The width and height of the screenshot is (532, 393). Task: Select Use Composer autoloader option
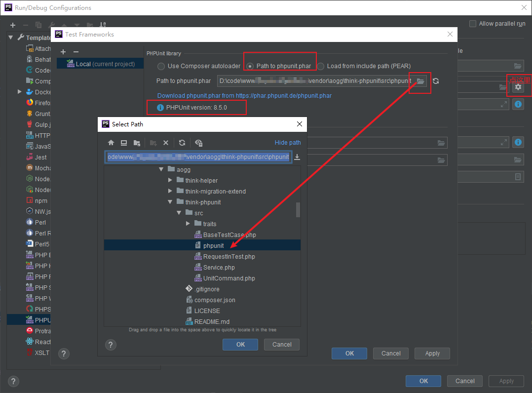pyautogui.click(x=161, y=66)
